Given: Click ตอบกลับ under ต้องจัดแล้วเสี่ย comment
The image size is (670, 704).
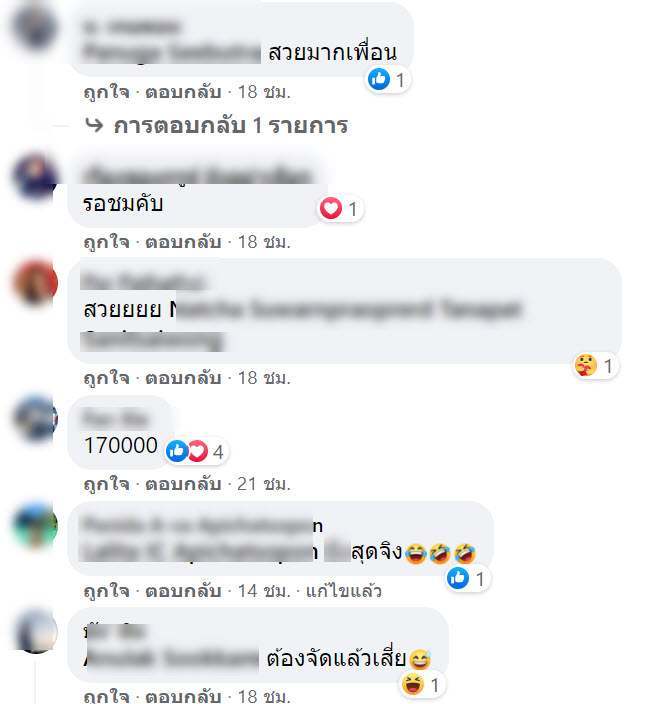Looking at the screenshot, I should (183, 696).
